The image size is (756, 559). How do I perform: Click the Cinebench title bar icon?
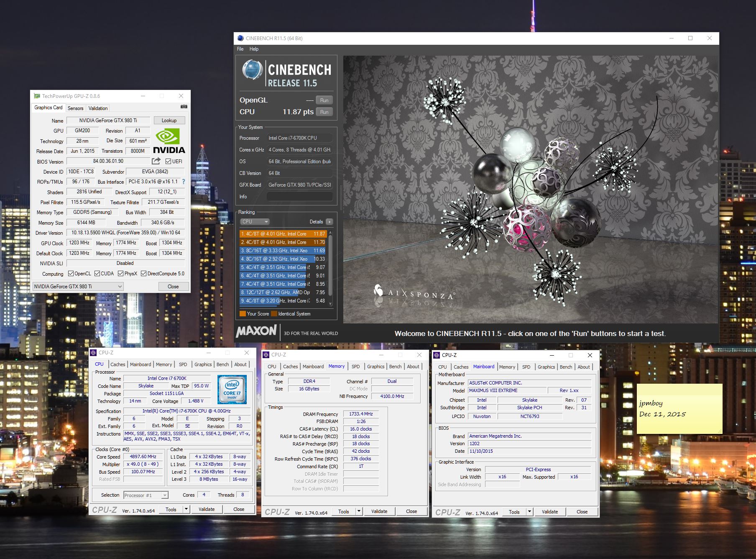click(240, 38)
